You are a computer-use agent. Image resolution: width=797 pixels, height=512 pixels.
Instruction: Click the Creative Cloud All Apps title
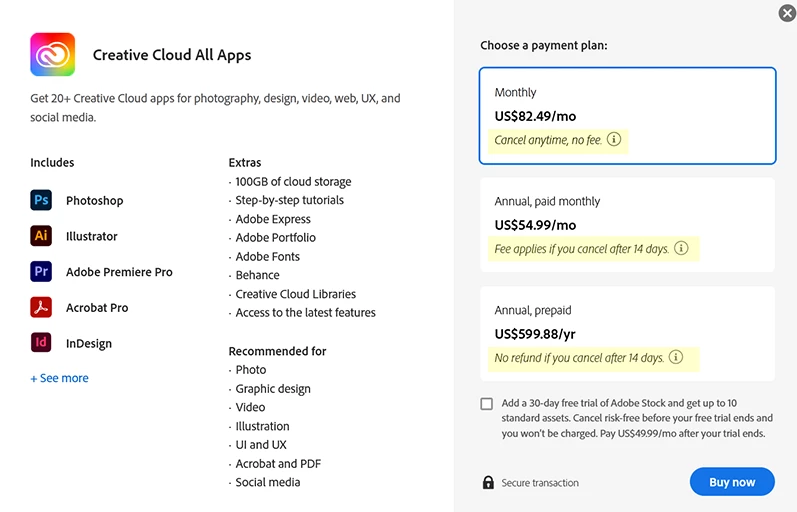tap(172, 55)
